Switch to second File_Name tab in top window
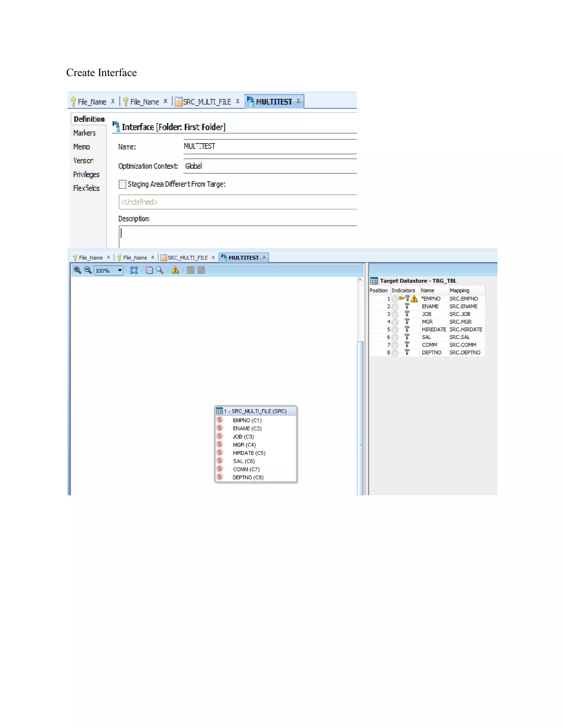The image size is (563, 728). pos(144,102)
